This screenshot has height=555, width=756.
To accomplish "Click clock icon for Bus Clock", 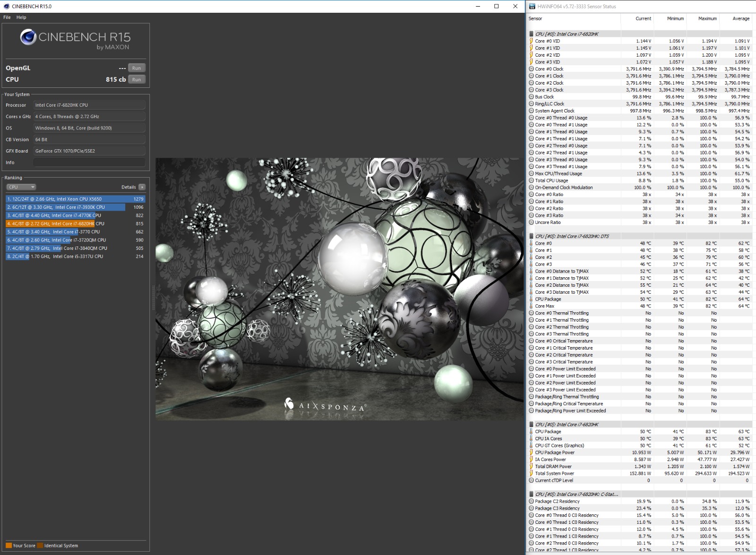I will [531, 97].
